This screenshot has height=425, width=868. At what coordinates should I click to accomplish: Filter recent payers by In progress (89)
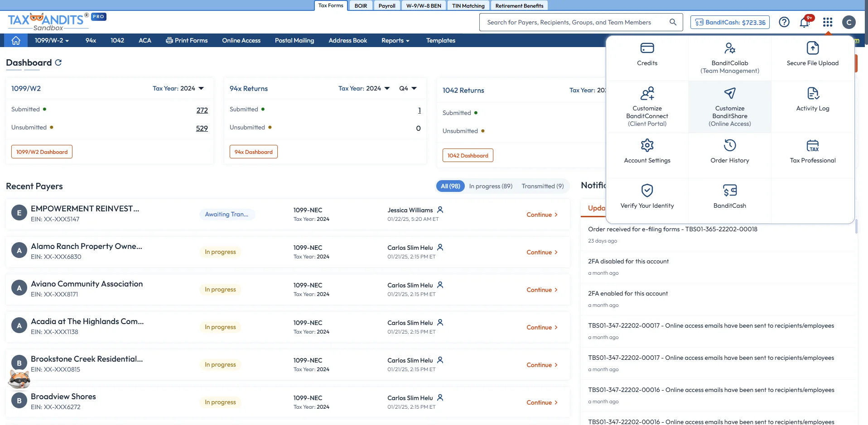tap(491, 186)
